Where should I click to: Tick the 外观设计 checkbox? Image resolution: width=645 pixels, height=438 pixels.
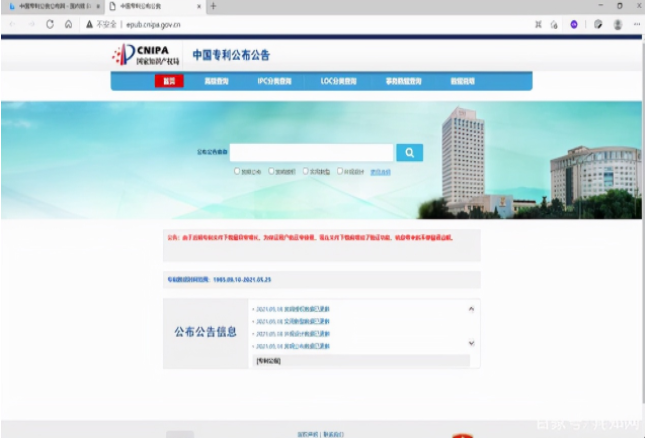340,171
